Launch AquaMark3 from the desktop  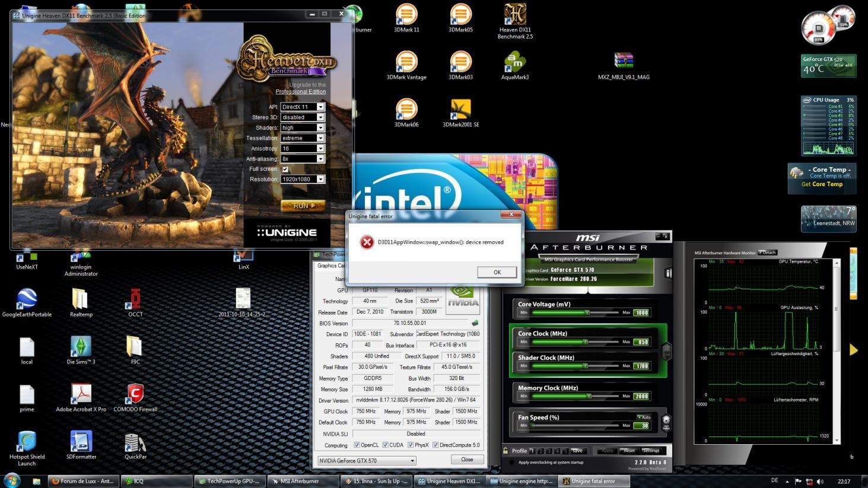coord(515,65)
